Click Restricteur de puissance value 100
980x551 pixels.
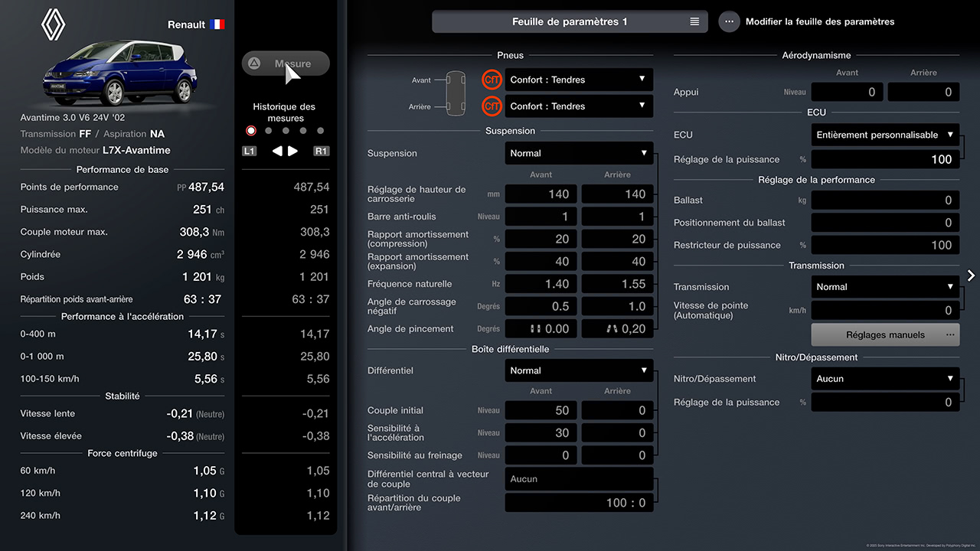[x=885, y=245]
